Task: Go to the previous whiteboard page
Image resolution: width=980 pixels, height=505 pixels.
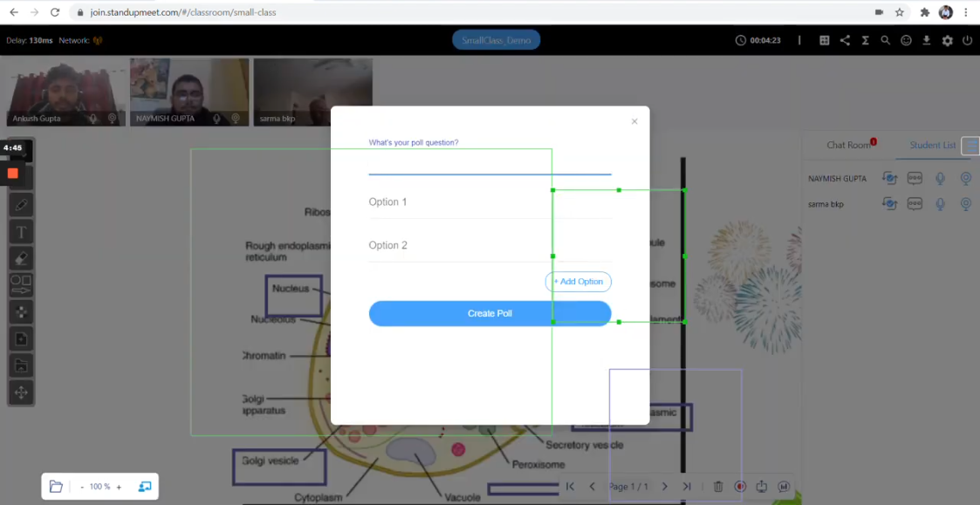Action: (592, 487)
